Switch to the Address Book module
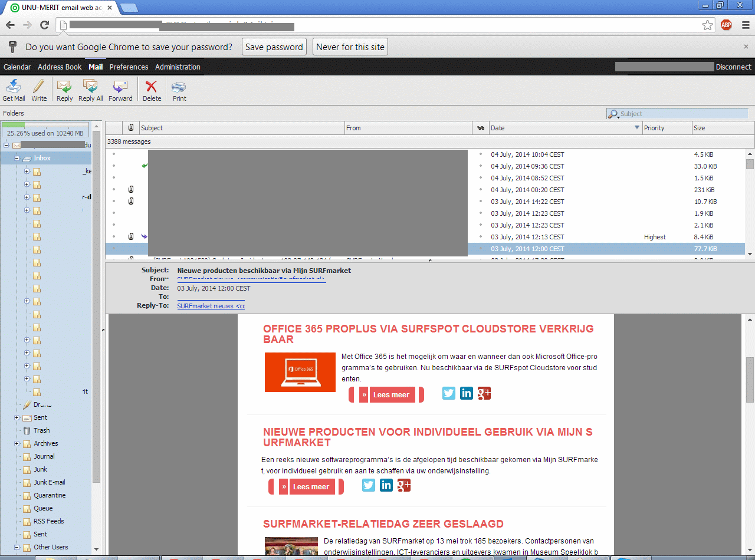 point(60,67)
